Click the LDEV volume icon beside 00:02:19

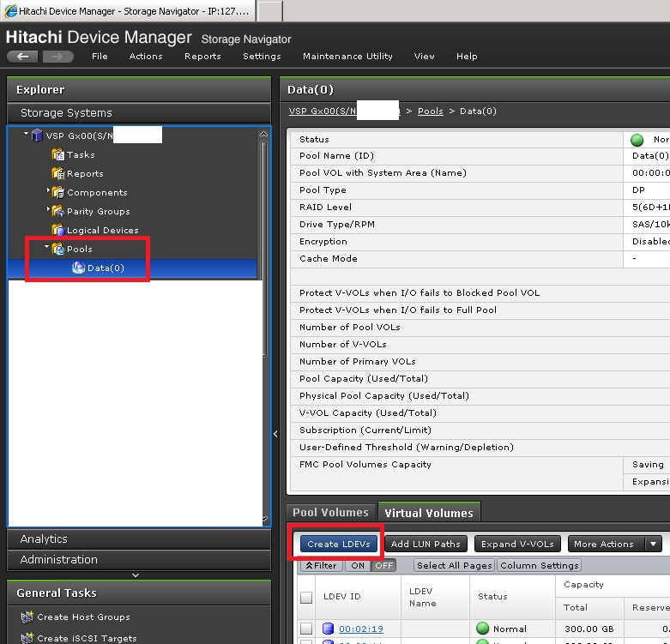328,629
